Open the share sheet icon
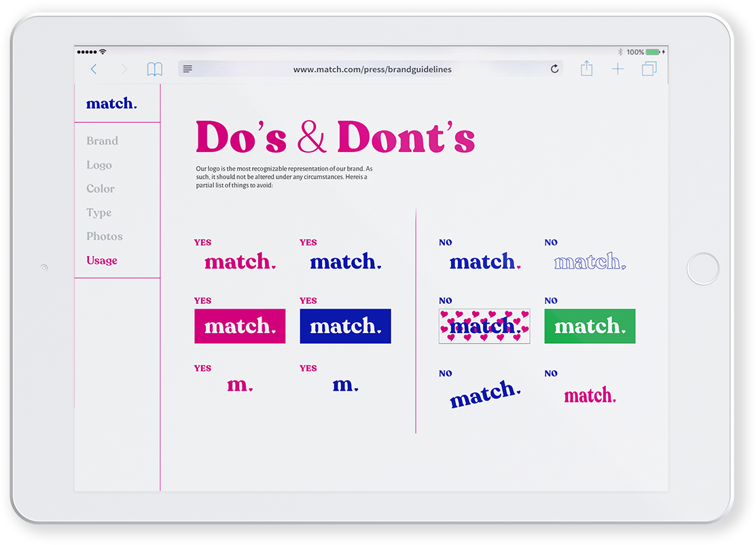756x545 pixels. click(x=586, y=68)
